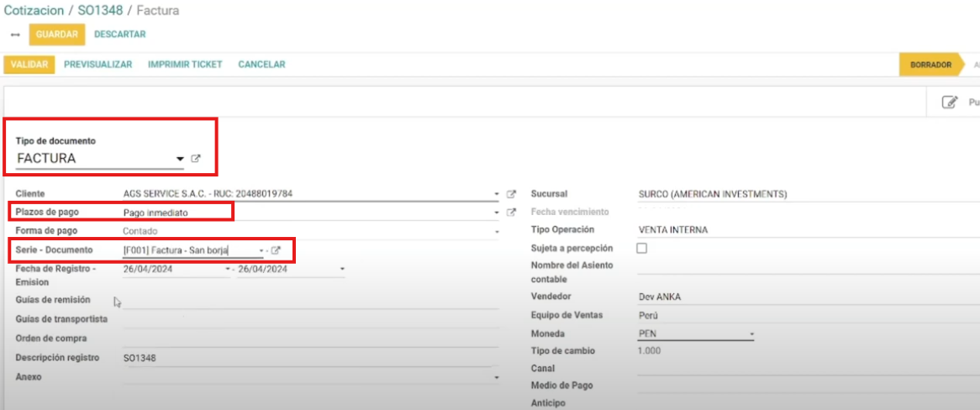Screen dimensions: 980x410
Task: Click the Orden de compra input field
Action: point(310,339)
